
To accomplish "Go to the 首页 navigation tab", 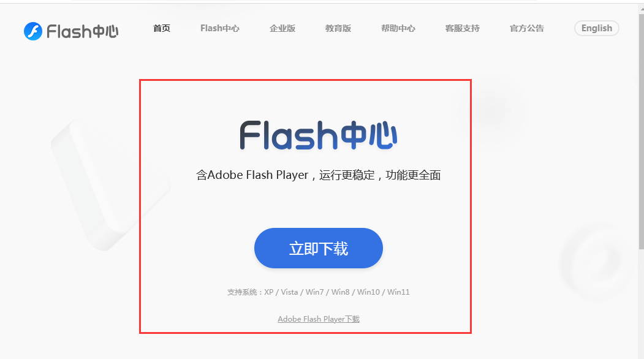I will click(x=162, y=28).
